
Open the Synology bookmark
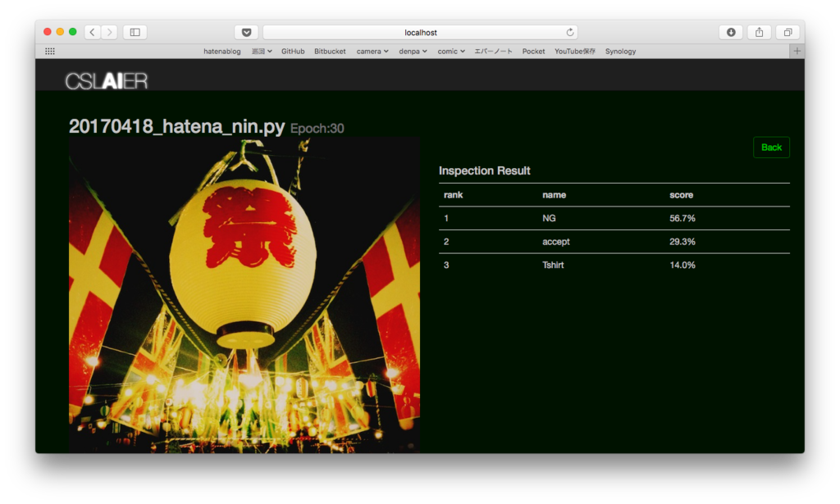(x=620, y=52)
